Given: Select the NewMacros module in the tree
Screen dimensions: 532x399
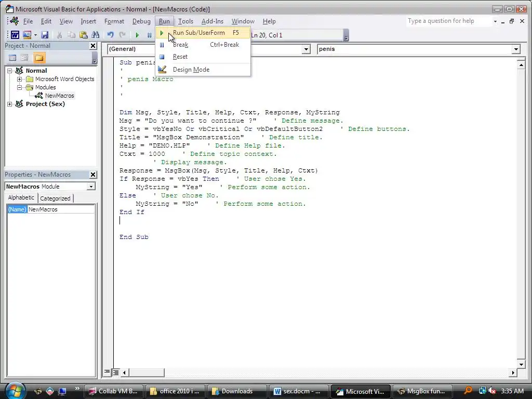Looking at the screenshot, I should point(59,96).
